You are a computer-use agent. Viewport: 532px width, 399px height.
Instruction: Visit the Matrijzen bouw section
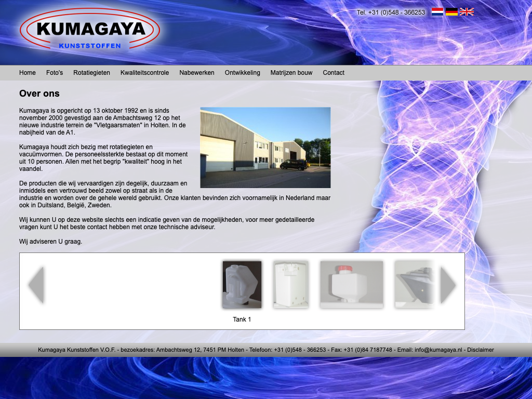[291, 73]
